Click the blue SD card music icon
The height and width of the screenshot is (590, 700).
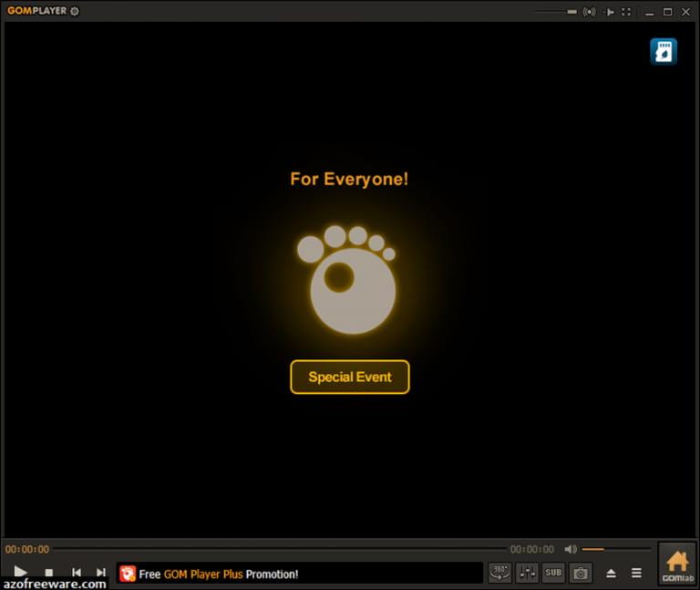click(x=664, y=51)
